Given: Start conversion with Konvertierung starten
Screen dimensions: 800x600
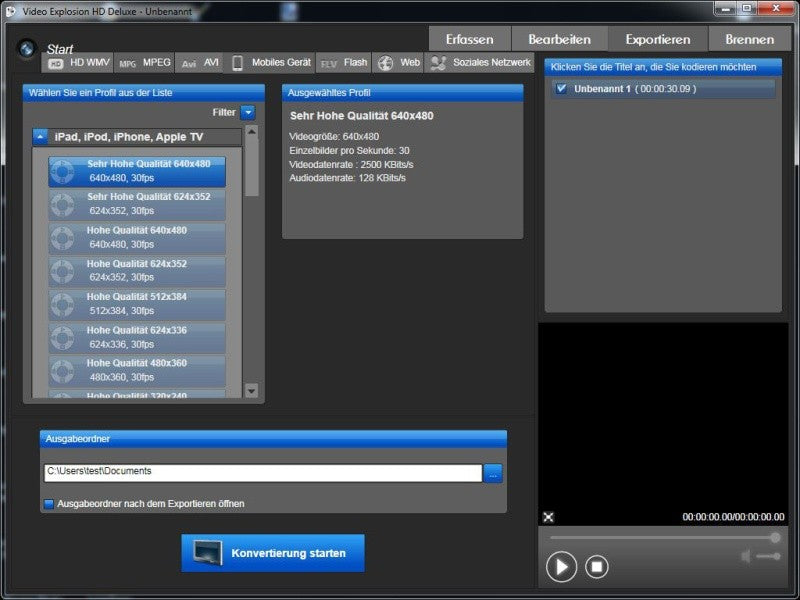Looking at the screenshot, I should pyautogui.click(x=273, y=553).
